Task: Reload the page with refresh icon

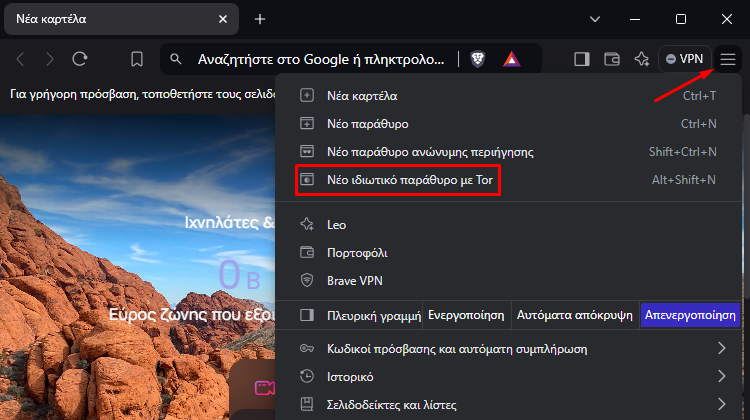Action: click(x=80, y=59)
